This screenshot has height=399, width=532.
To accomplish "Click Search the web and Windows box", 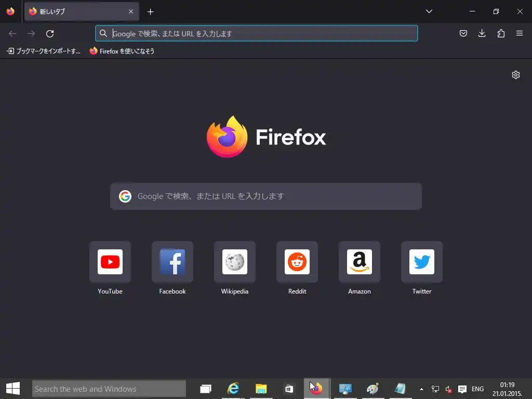I will (109, 389).
